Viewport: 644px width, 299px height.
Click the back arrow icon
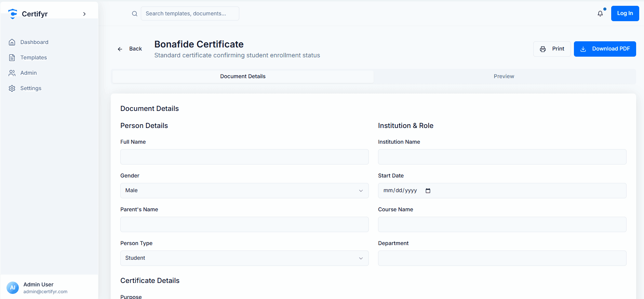pos(120,49)
